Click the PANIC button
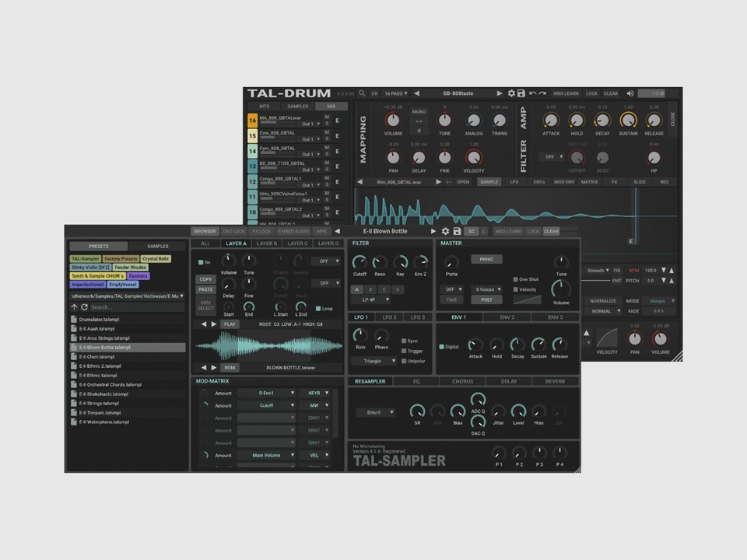This screenshot has width=747, height=560. point(486,259)
